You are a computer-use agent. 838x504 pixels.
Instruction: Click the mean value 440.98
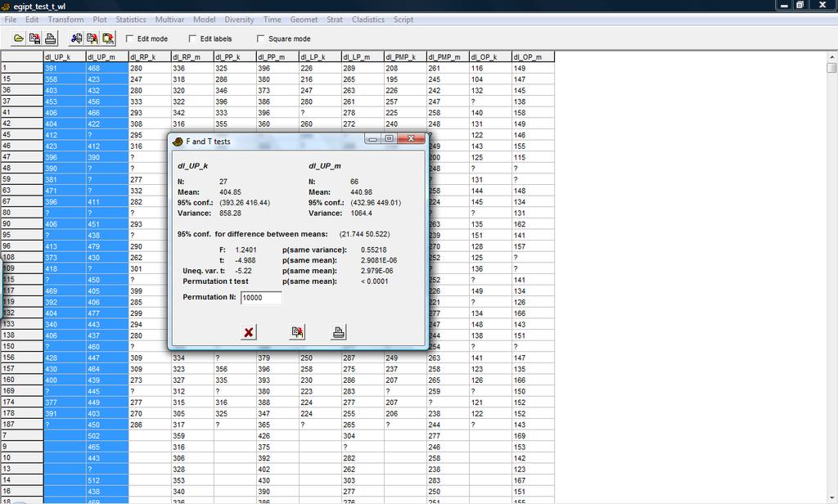361,192
